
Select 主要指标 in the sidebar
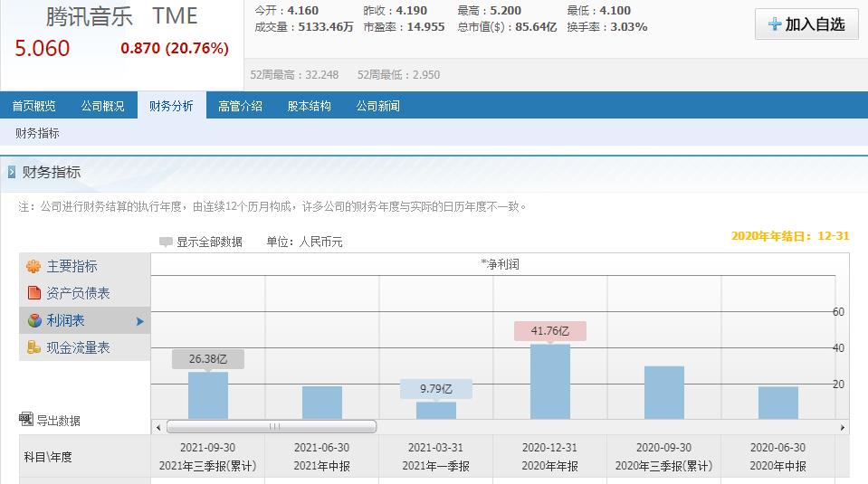pyautogui.click(x=85, y=266)
